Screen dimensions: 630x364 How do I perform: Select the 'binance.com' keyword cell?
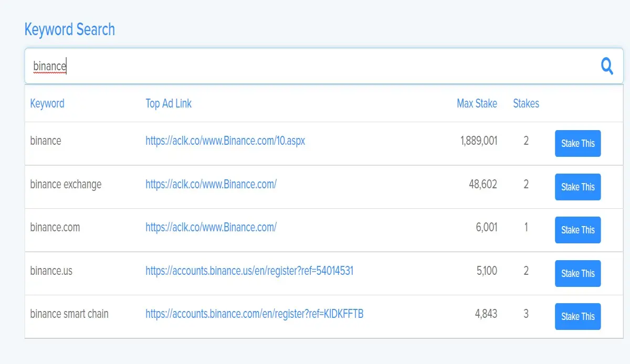tap(55, 227)
